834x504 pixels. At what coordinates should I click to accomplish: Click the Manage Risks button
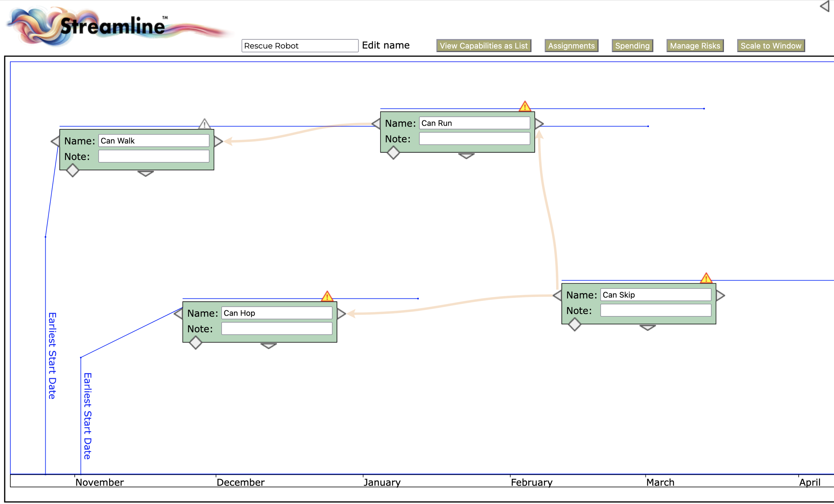[695, 46]
